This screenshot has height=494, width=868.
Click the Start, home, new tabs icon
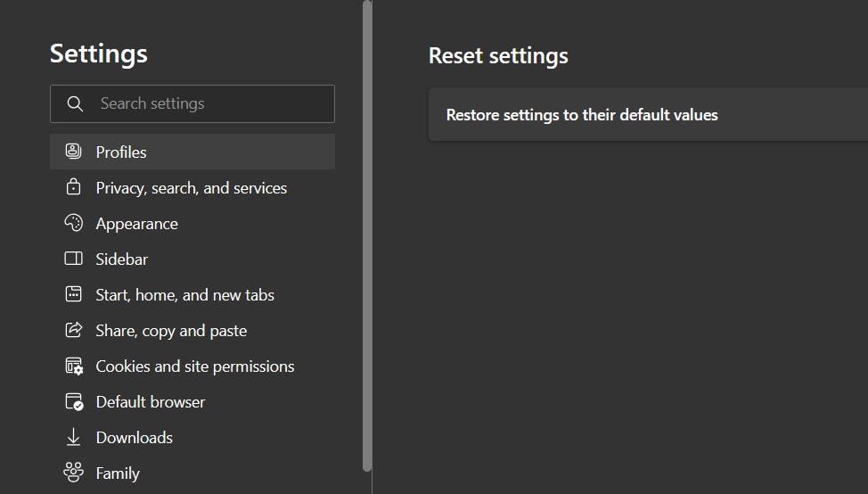click(x=74, y=294)
